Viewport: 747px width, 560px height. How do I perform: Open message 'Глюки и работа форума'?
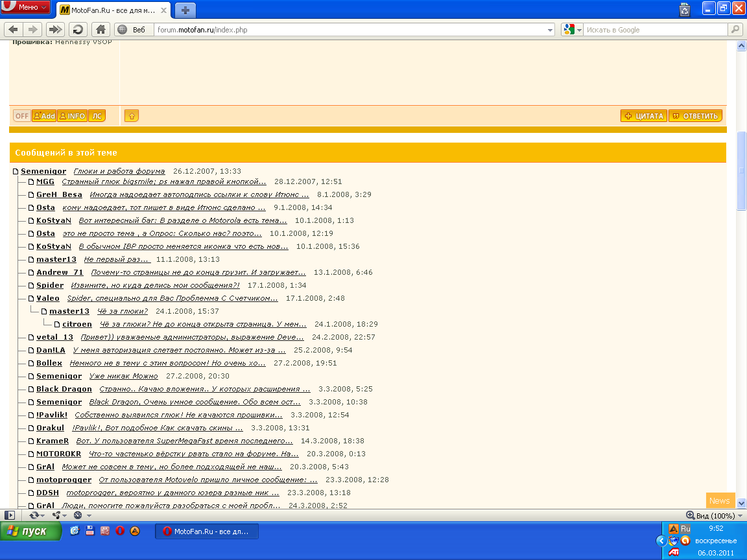[x=119, y=171]
